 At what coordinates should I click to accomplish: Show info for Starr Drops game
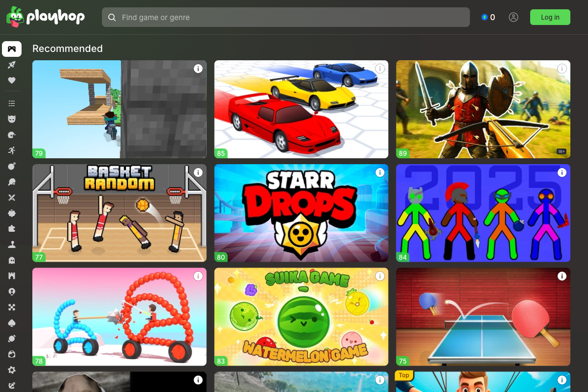(380, 172)
